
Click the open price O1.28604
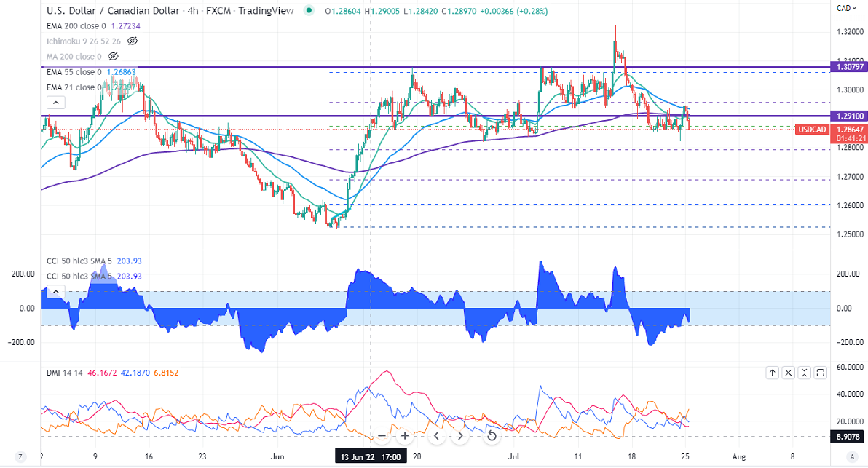click(x=343, y=11)
